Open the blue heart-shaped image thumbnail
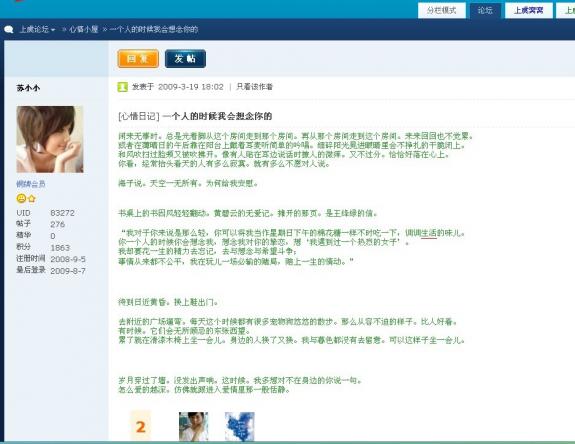The height and width of the screenshot is (444, 575). click(240, 426)
